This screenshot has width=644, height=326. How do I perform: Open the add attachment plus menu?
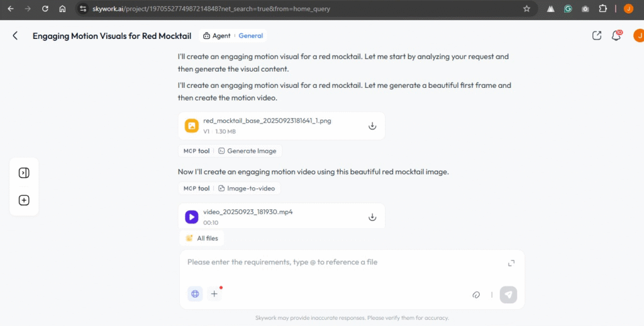tap(214, 293)
